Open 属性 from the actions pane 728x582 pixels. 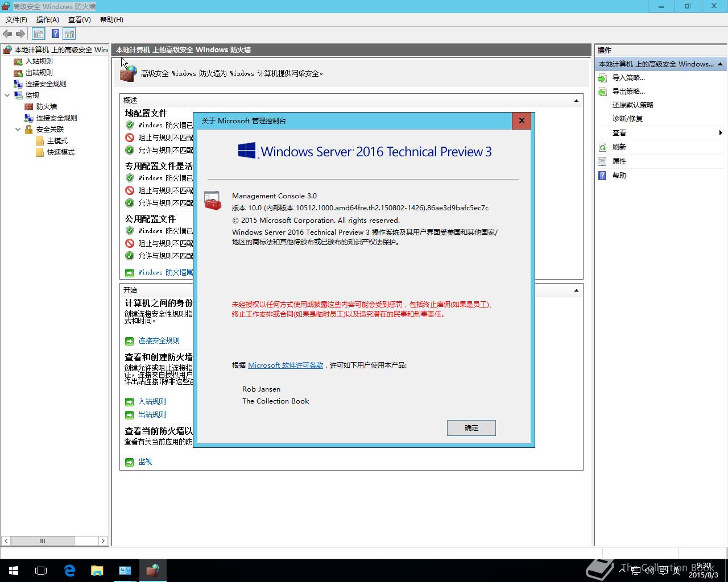[619, 161]
